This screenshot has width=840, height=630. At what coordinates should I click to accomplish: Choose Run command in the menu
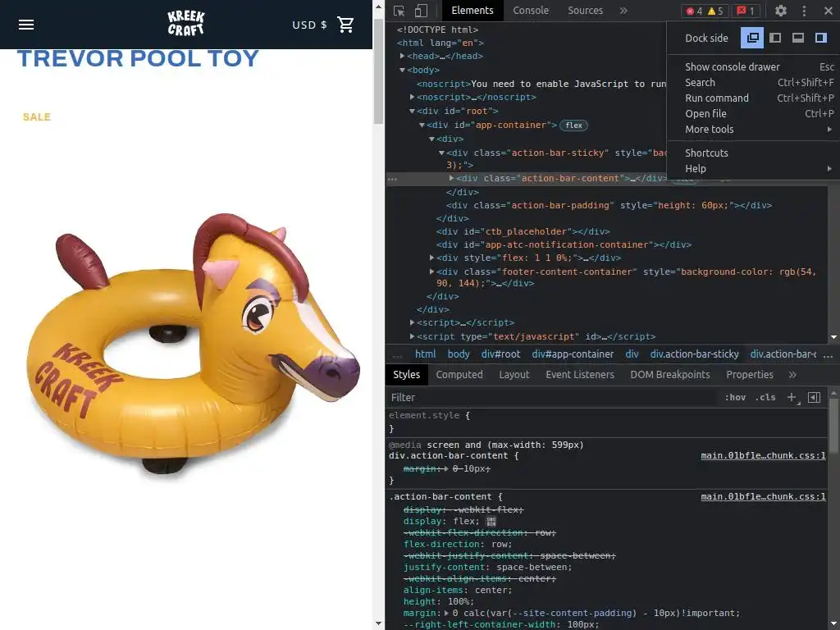pyautogui.click(x=753, y=98)
